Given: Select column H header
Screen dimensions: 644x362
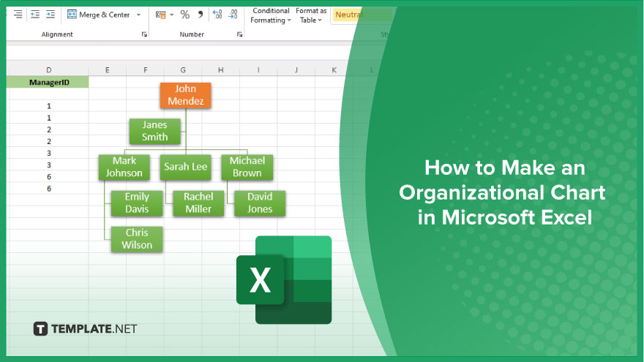Looking at the screenshot, I should (220, 69).
